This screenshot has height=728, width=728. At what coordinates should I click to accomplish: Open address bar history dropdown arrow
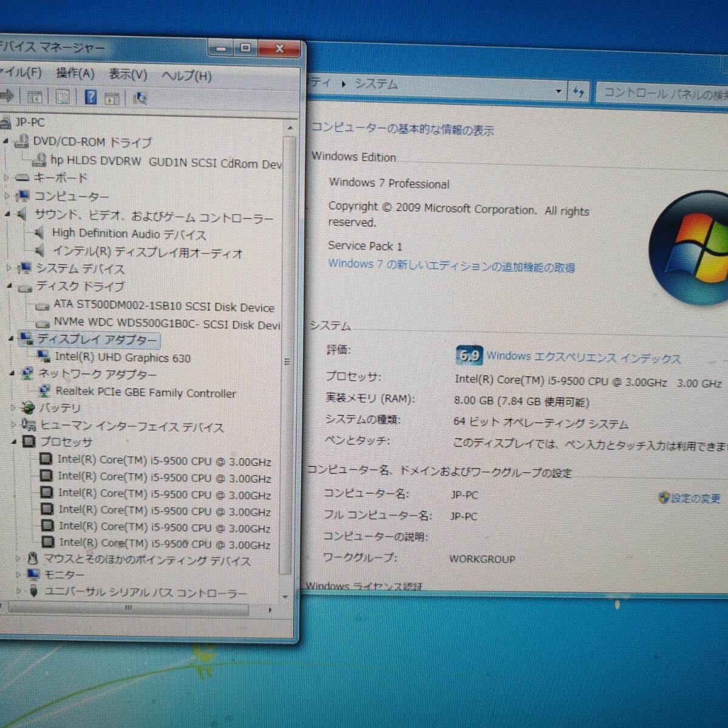(x=558, y=92)
